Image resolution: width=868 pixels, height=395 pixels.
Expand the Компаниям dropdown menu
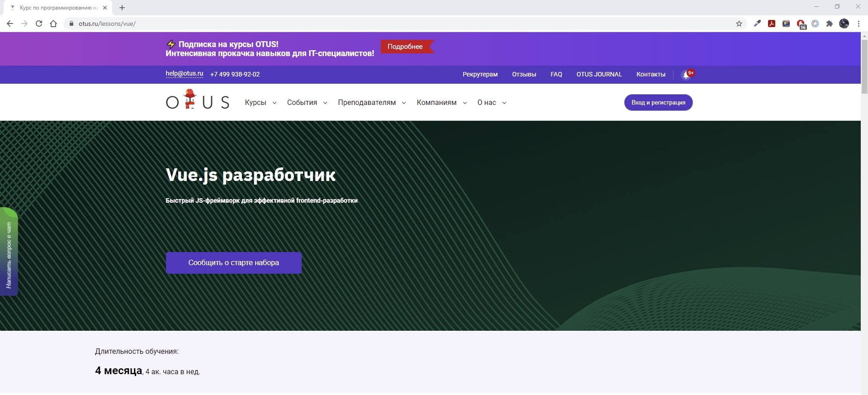[x=442, y=103]
